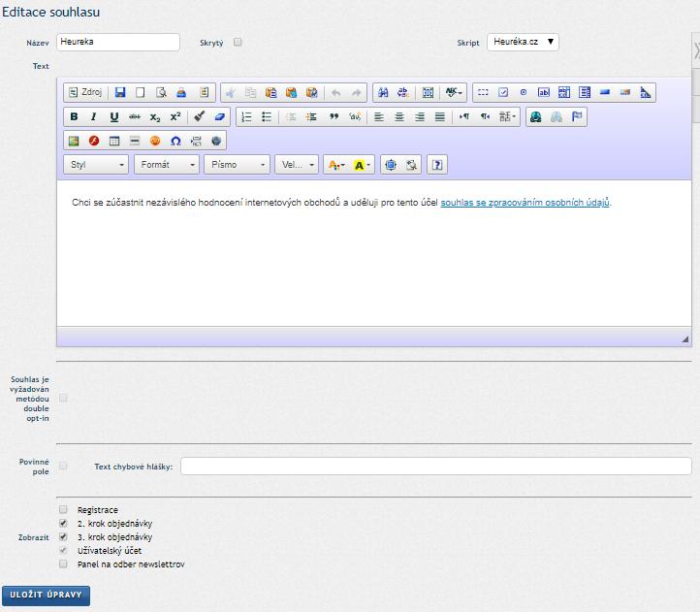Expand the Styl dropdown

click(96, 165)
